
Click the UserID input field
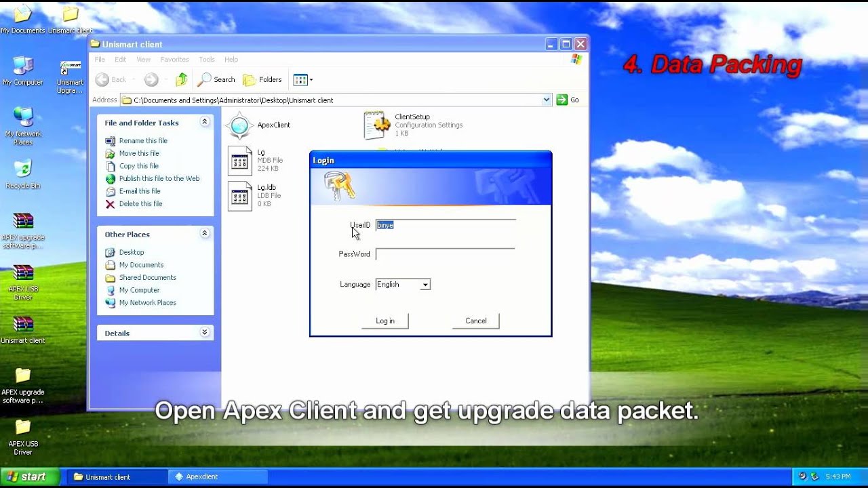(x=446, y=225)
